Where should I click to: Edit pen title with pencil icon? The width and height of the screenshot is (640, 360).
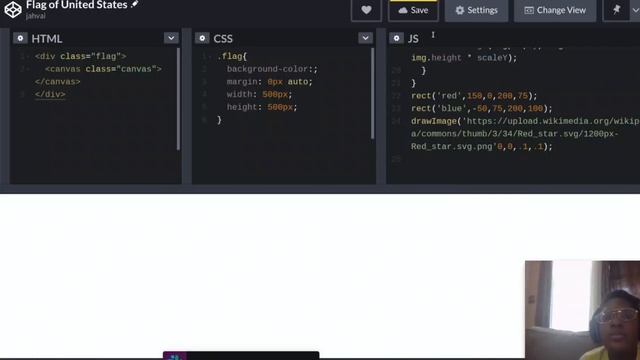(134, 4)
